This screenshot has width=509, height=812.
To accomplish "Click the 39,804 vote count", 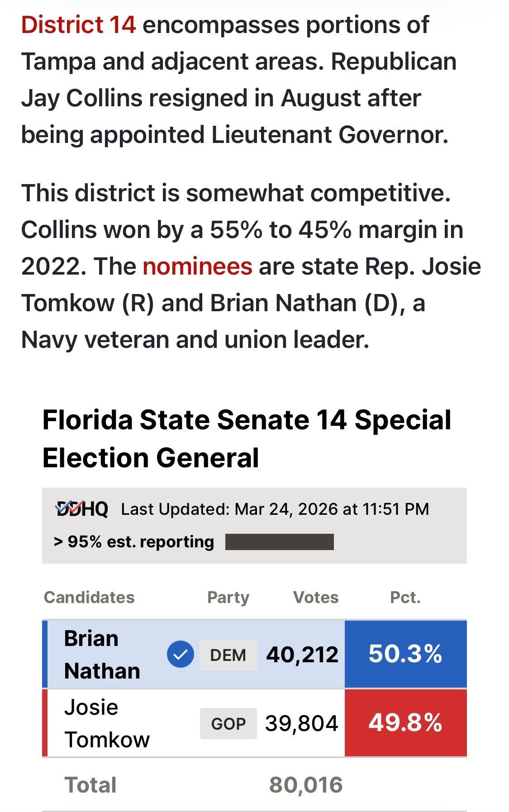I will (x=302, y=723).
